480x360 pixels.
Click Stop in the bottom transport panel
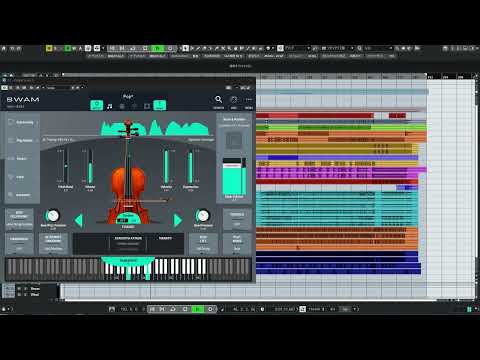185,309
